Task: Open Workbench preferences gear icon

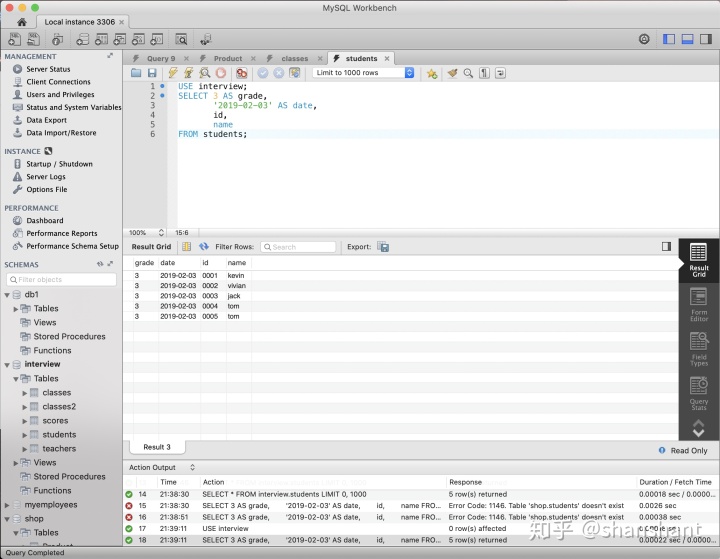Action: tap(644, 40)
